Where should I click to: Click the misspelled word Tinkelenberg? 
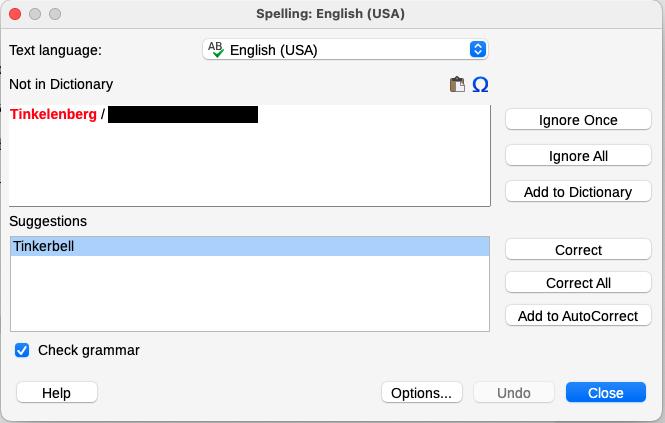pyautogui.click(x=53, y=115)
